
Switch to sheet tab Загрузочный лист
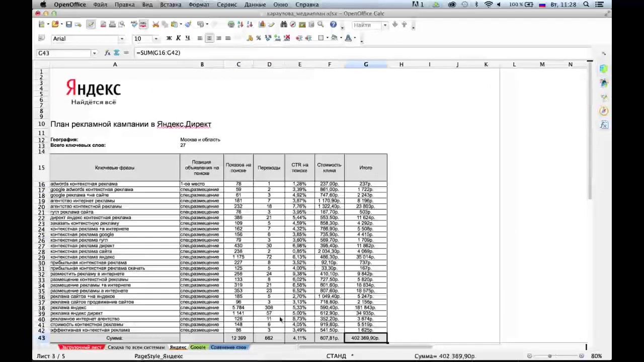point(82,347)
